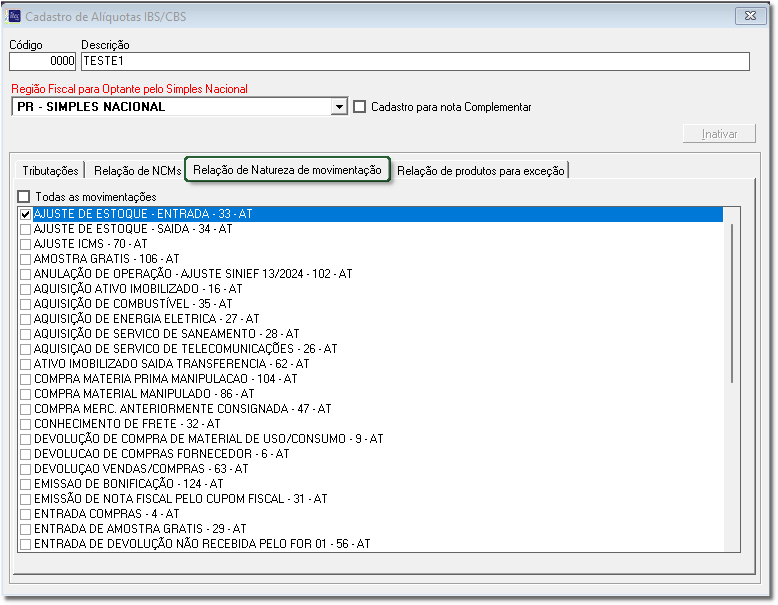Select the PR - SIMPLES NACIONAL combo box
Screen dimensions: 778x605
coord(179,107)
